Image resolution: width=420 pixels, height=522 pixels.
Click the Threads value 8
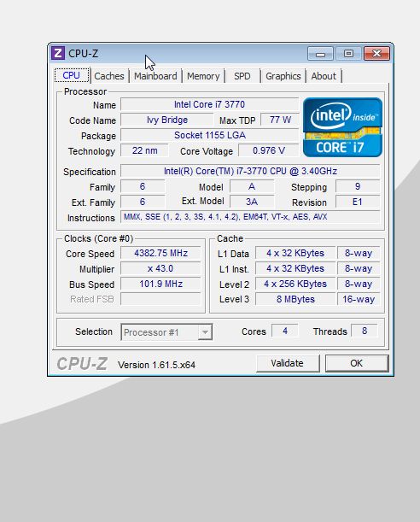[x=365, y=331]
